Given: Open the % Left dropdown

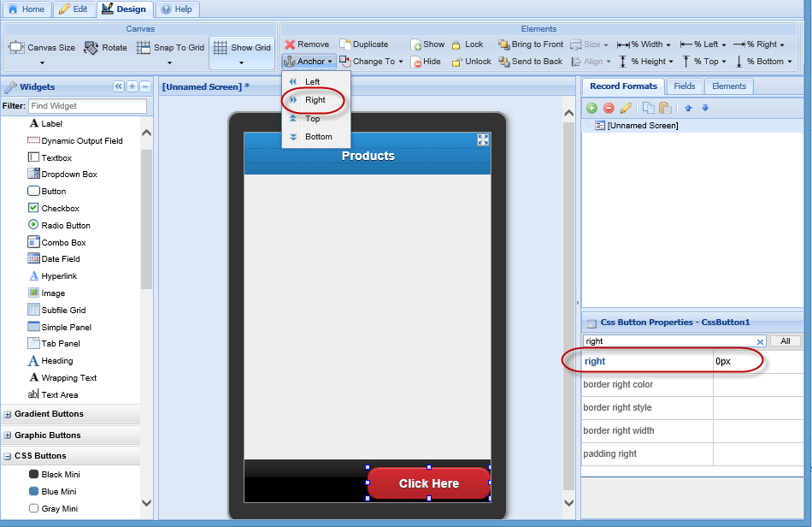Looking at the screenshot, I should [x=703, y=44].
